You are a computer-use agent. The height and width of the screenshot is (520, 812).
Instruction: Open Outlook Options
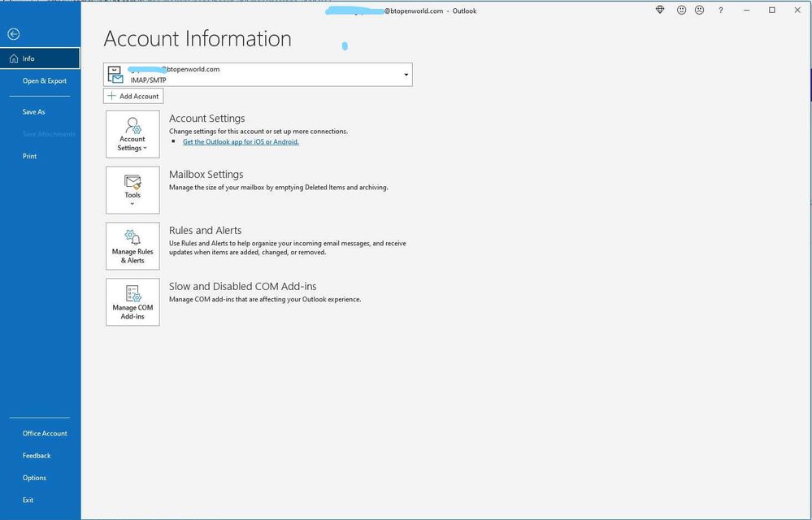34,478
